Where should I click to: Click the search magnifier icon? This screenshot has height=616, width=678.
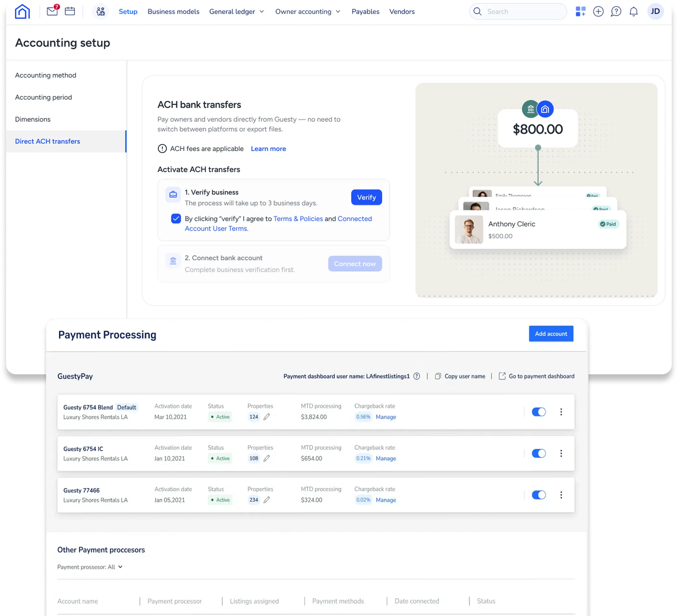pyautogui.click(x=477, y=11)
